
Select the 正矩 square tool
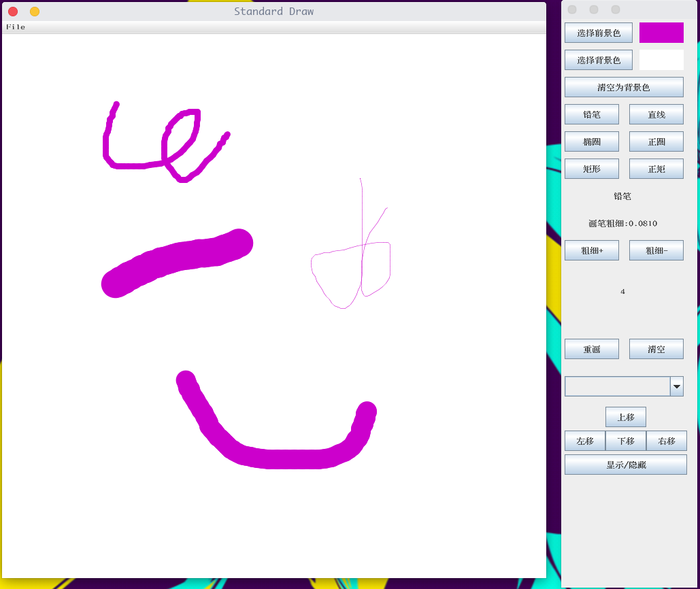[x=656, y=169]
